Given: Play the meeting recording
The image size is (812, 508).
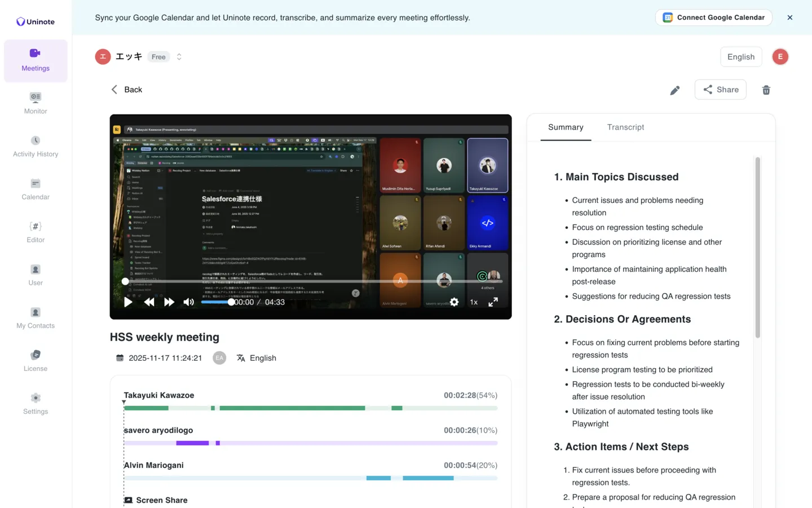Looking at the screenshot, I should [x=128, y=302].
